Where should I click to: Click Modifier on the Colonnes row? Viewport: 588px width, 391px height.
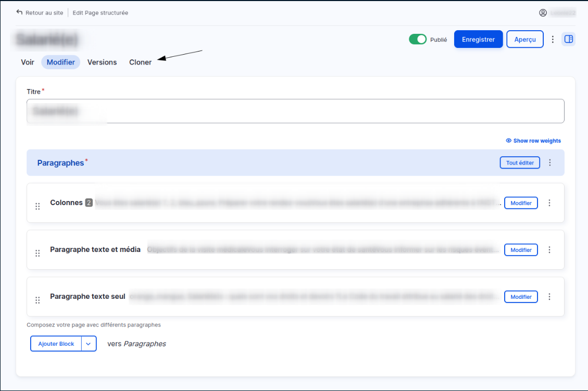(x=521, y=203)
